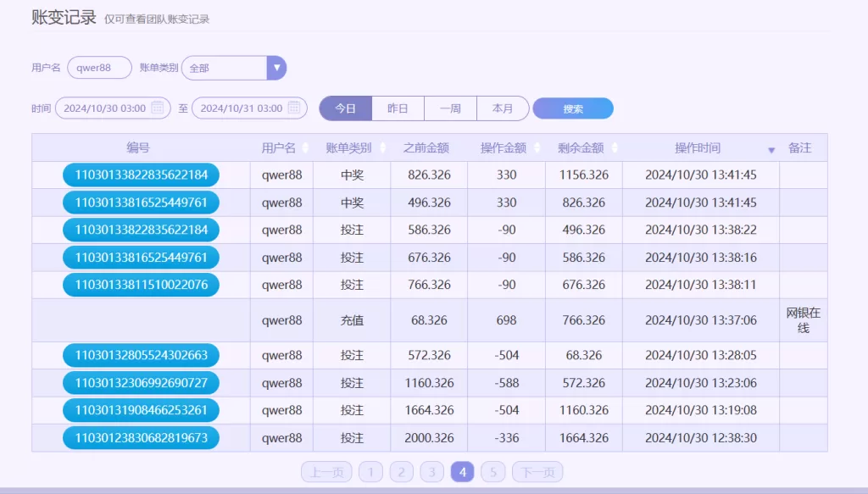The height and width of the screenshot is (494, 868).
Task: Go to page 1
Action: (371, 472)
